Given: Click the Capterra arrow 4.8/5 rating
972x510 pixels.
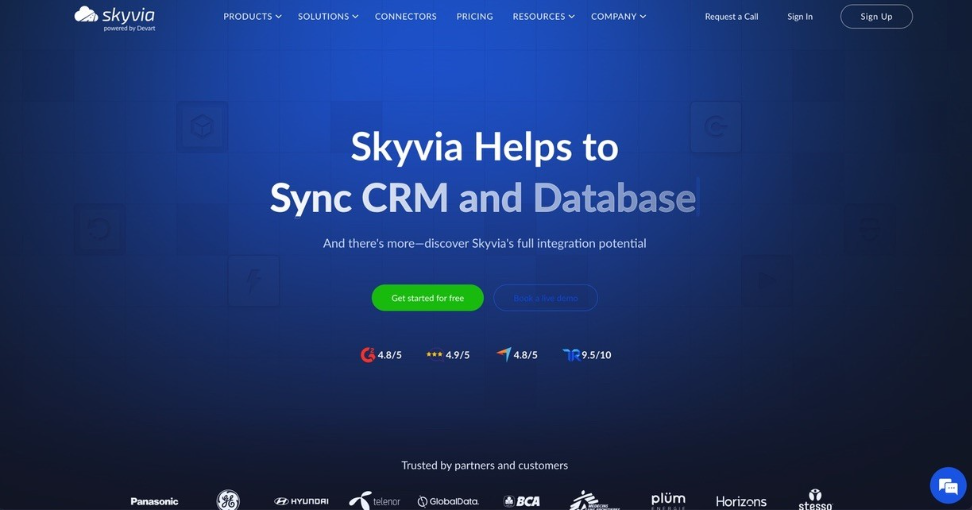Looking at the screenshot, I should click(517, 355).
